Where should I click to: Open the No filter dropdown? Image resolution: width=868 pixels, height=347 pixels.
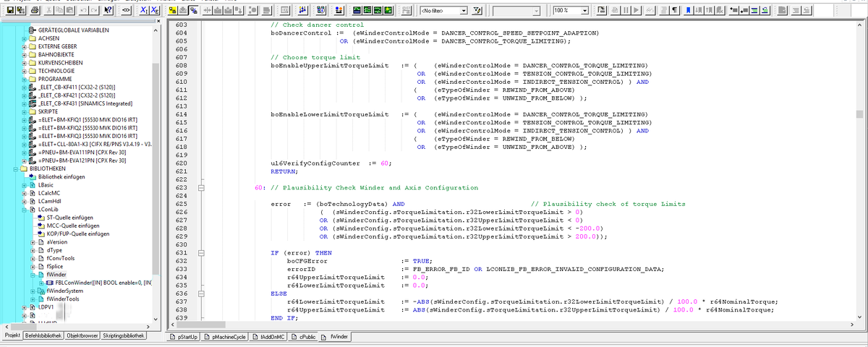464,11
